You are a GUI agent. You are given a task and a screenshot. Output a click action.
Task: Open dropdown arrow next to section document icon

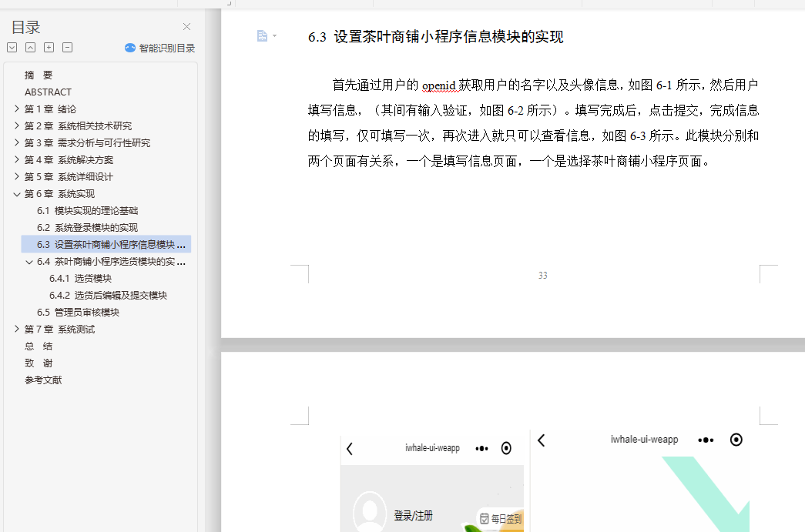click(x=275, y=36)
